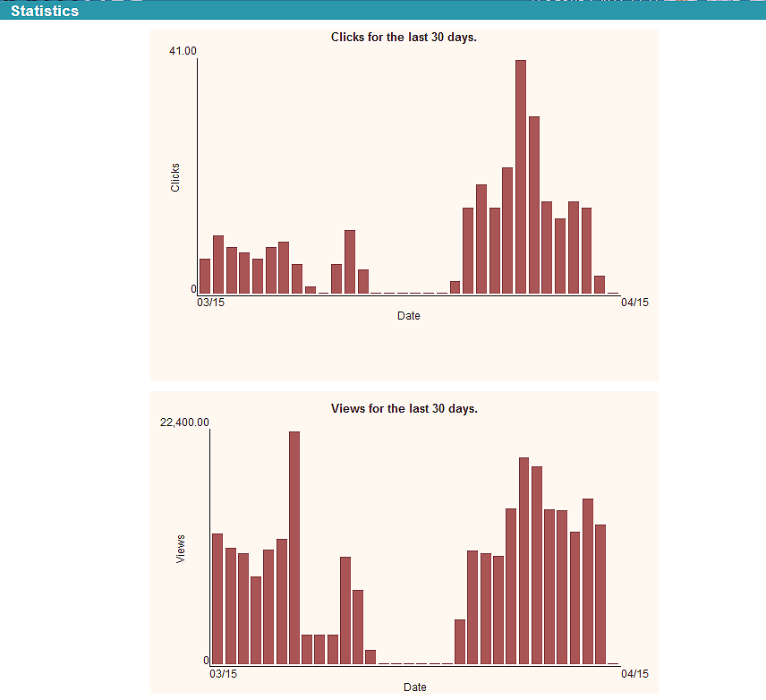
Task: Click the 03/15 start date under Views chart
Action: (223, 674)
